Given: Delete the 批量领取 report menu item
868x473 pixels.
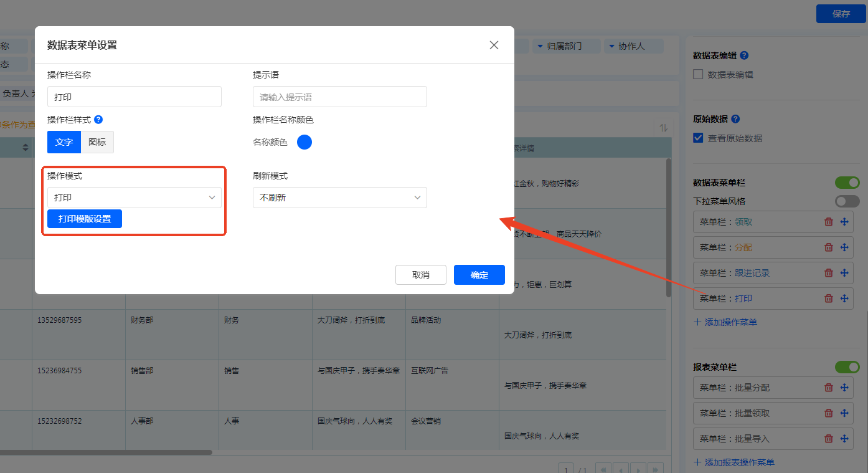Looking at the screenshot, I should click(x=828, y=413).
